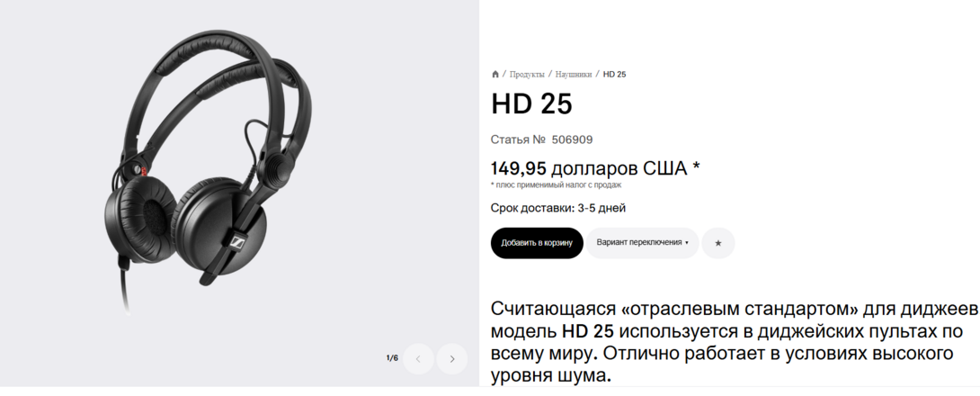Open the Наушники breadcrumb link
Viewport: 980px width, 396px height.
(x=574, y=75)
